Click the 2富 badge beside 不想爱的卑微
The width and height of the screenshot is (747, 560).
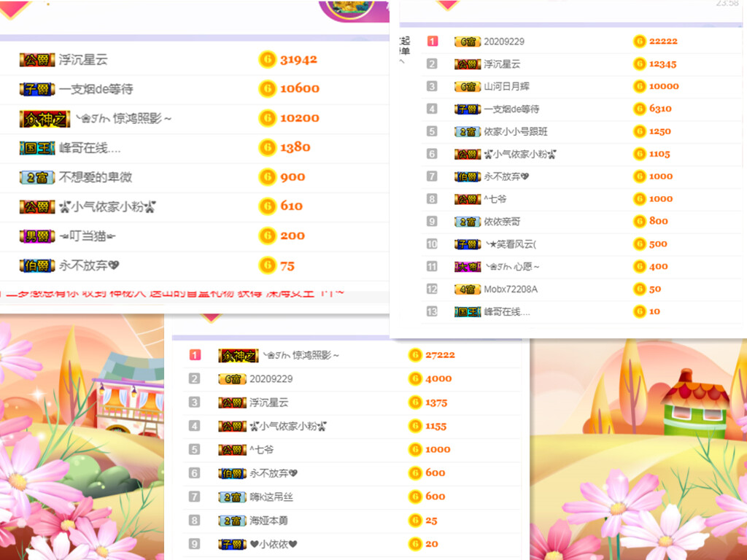[37, 178]
